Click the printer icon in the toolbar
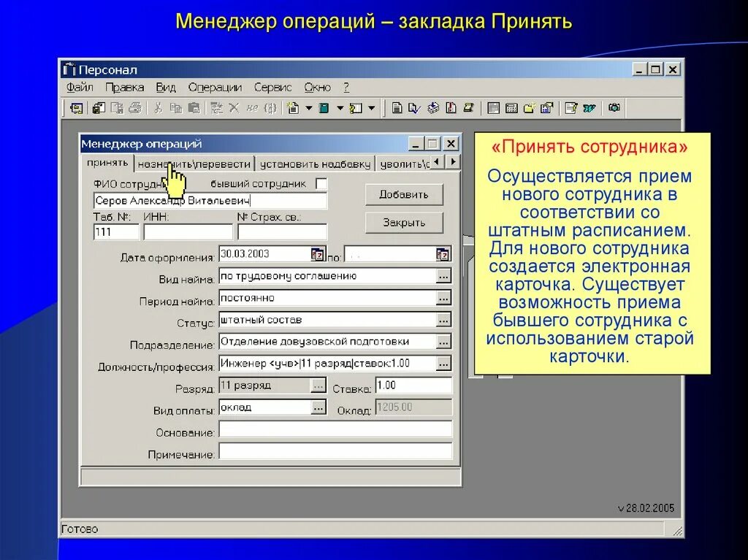Image resolution: width=748 pixels, height=560 pixels. point(135,108)
